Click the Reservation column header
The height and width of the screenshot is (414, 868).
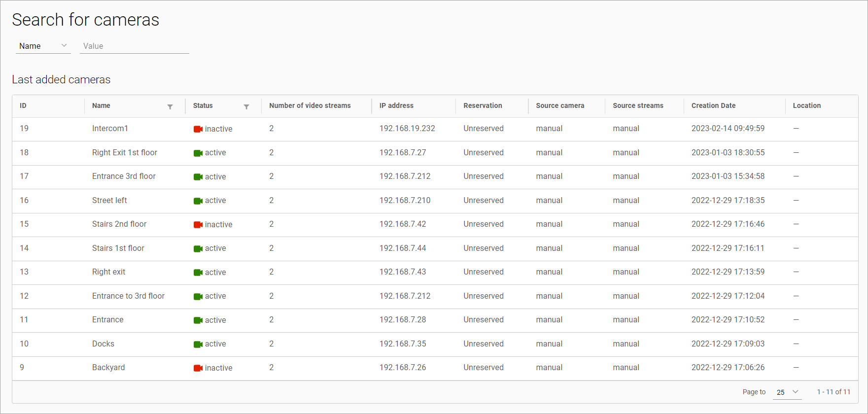[x=483, y=105]
